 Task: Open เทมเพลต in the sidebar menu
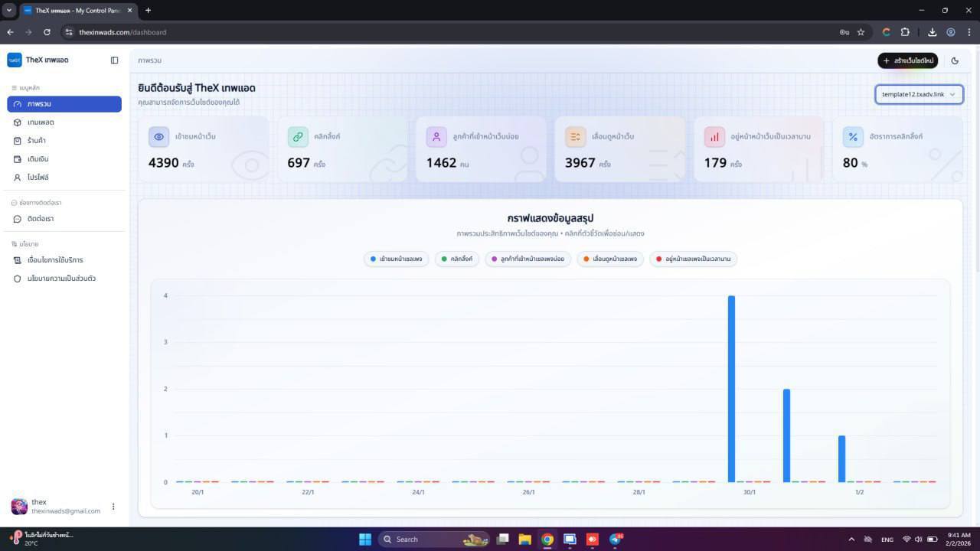(41, 122)
